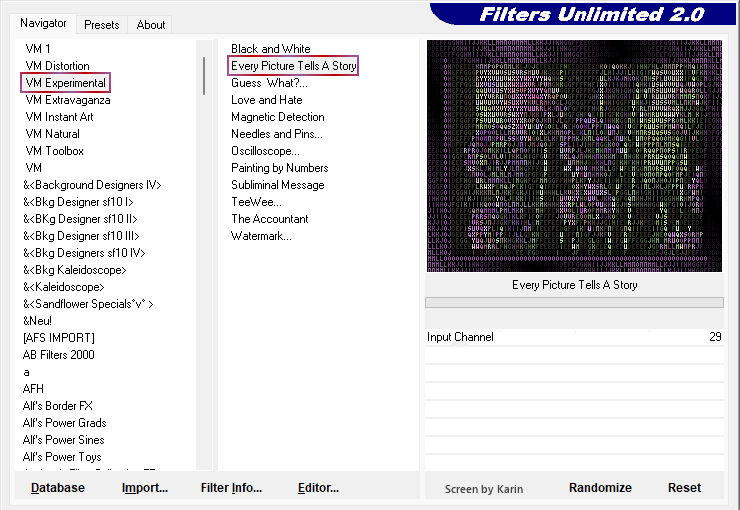Adjust the Input Channel slider
Viewport: 740px width, 510px height.
[574, 337]
